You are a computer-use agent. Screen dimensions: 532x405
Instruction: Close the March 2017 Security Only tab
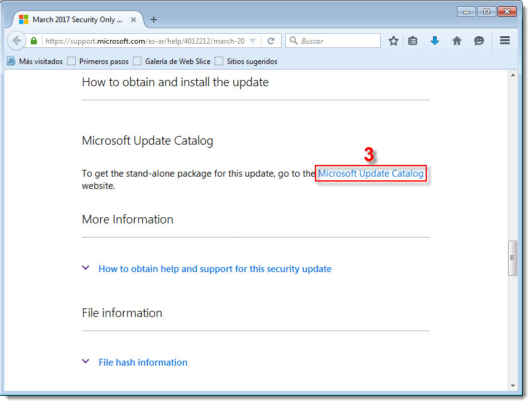click(133, 20)
